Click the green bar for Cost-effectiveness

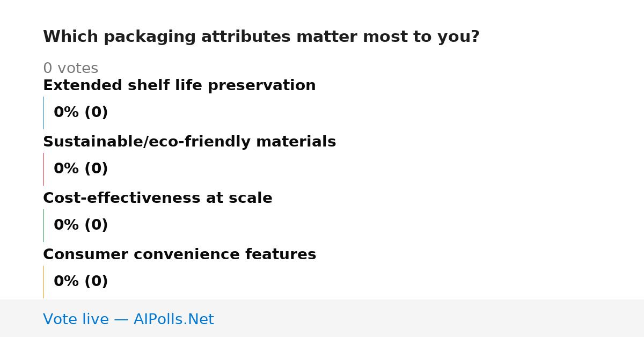coord(43,225)
